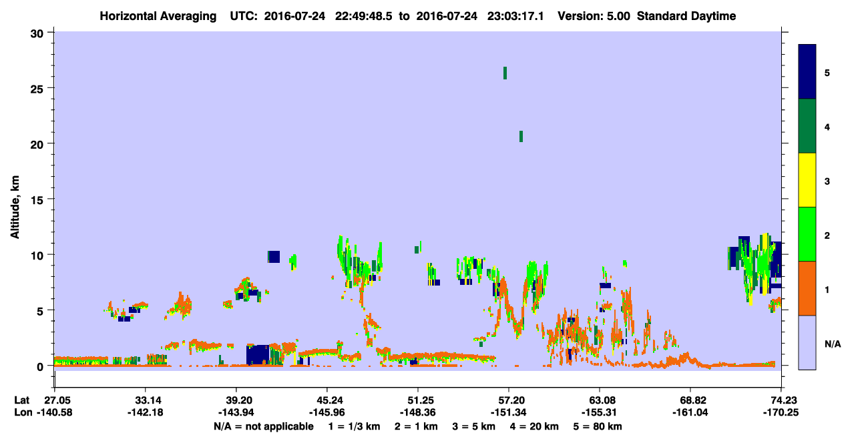The width and height of the screenshot is (868, 445).
Task: Click the '3 = 5 km' legend text
Action: click(475, 426)
